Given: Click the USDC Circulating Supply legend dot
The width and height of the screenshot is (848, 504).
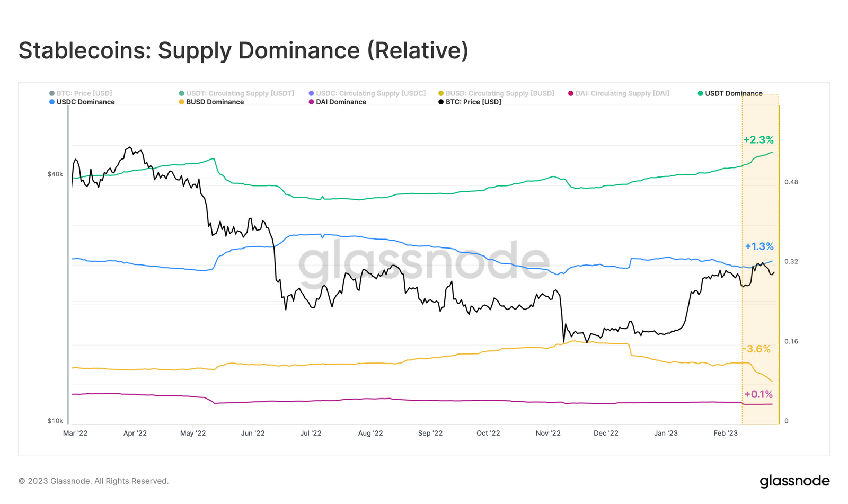Looking at the screenshot, I should [312, 93].
